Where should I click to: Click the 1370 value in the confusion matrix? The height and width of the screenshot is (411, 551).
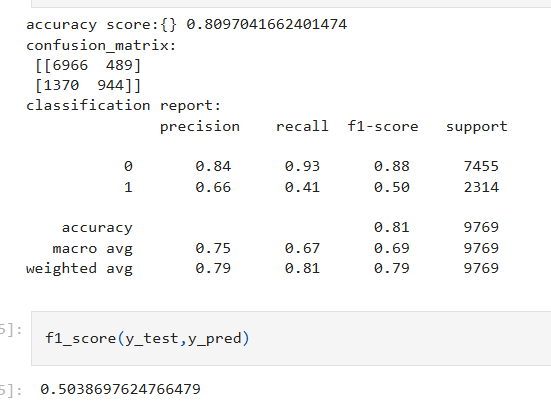tap(61, 85)
